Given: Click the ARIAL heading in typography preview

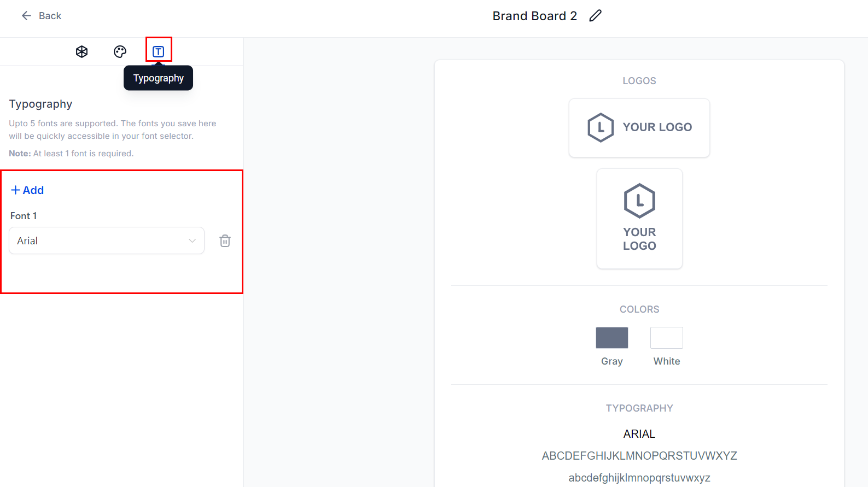Looking at the screenshot, I should tap(639, 433).
